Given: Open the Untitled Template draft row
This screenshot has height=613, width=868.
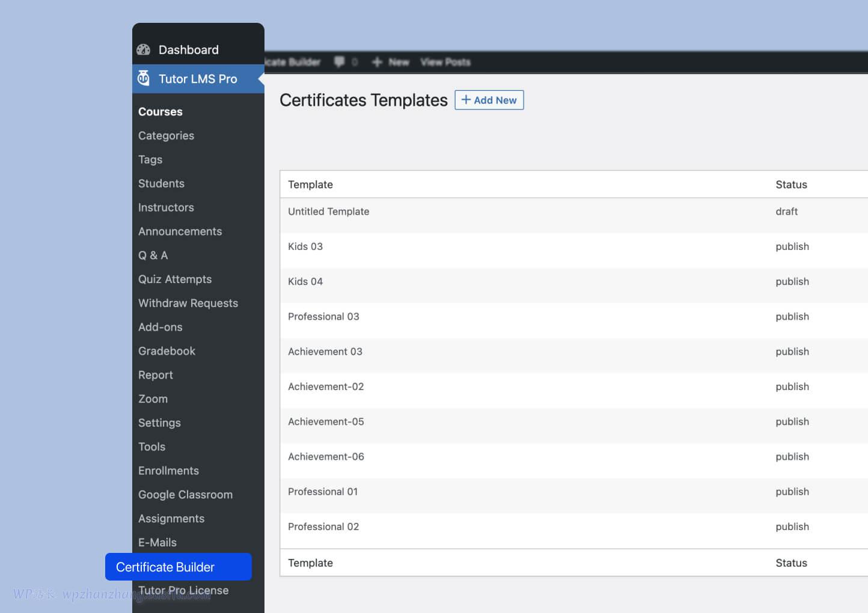Looking at the screenshot, I should 329,212.
